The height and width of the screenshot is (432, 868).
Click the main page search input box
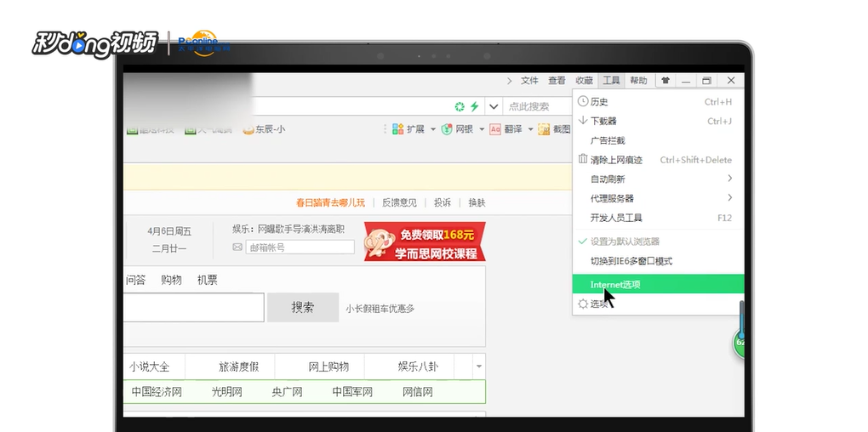pos(193,308)
